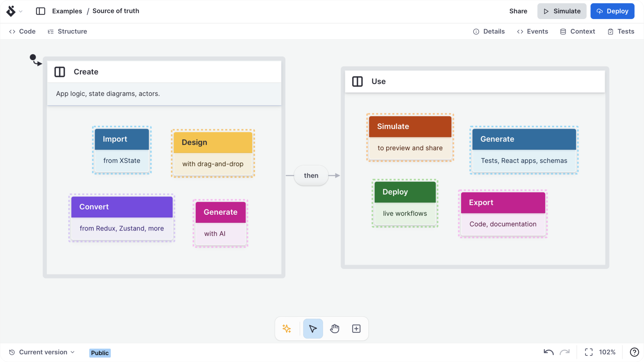This screenshot has width=644, height=362.
Task: Click the Share button
Action: coord(518,11)
